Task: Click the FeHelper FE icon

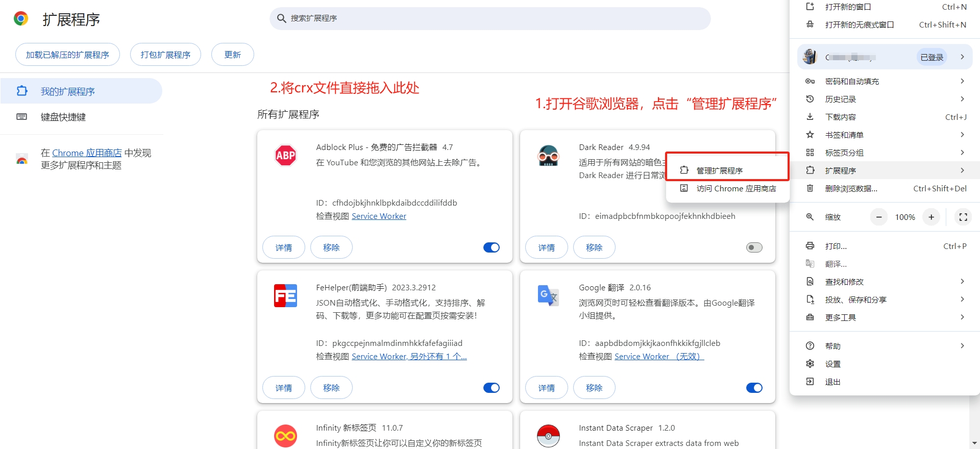Action: [x=285, y=296]
